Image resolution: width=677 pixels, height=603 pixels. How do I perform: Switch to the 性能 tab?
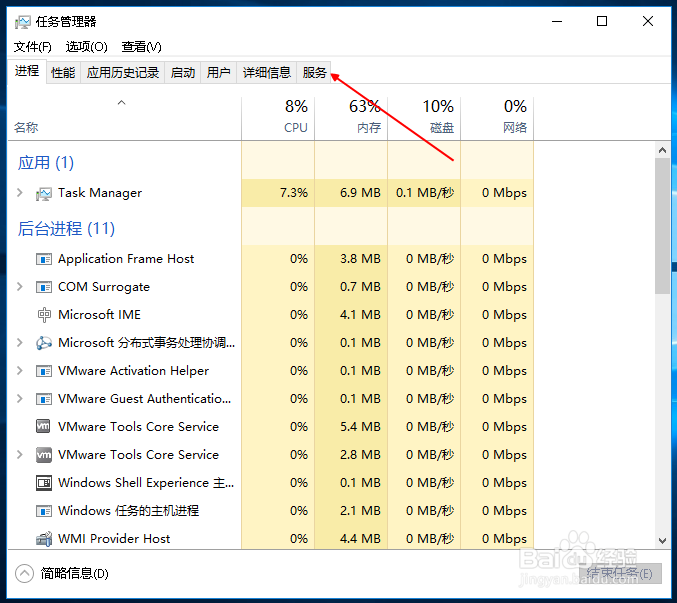tap(63, 73)
